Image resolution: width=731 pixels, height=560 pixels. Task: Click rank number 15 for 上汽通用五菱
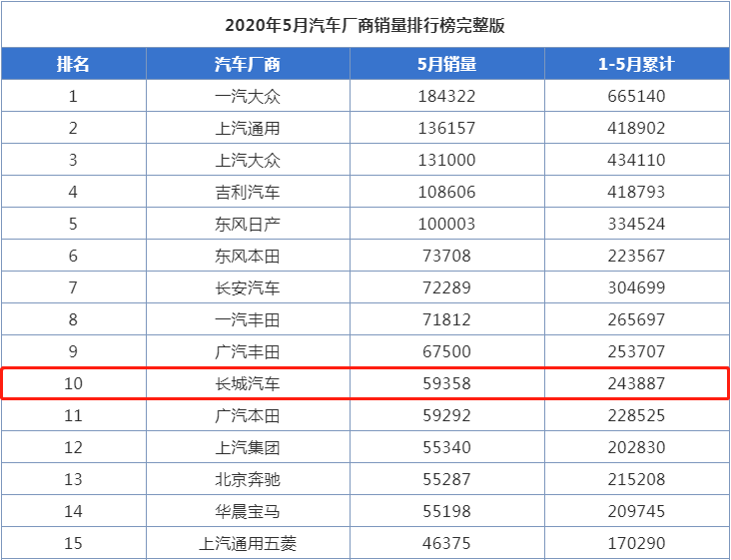(73, 544)
